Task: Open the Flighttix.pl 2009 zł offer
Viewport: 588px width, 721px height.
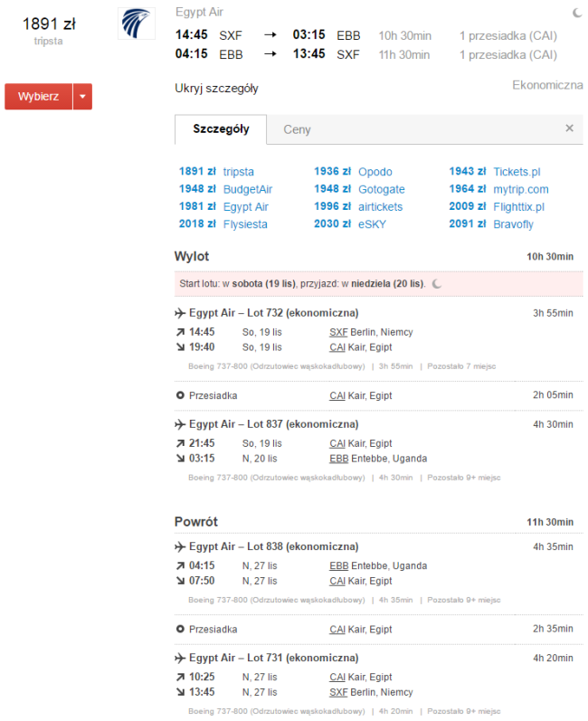Action: click(497, 206)
